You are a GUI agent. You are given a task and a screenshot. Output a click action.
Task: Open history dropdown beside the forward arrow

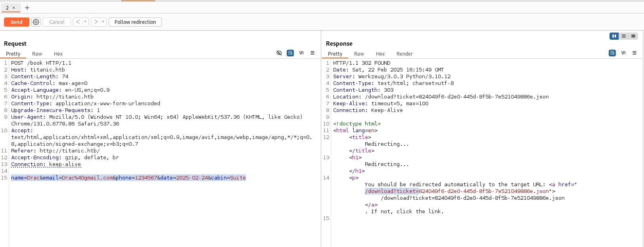pos(103,22)
